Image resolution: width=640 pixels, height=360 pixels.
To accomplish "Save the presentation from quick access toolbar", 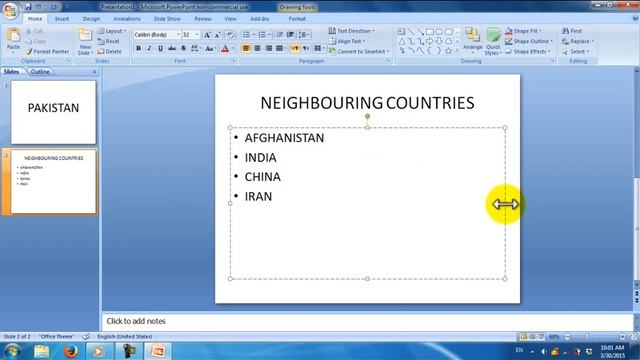I will point(28,7).
